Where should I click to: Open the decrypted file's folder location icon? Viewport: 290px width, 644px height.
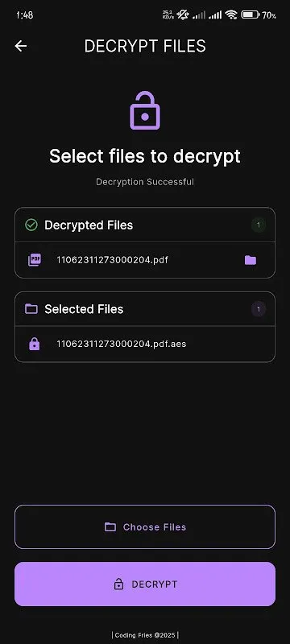[x=251, y=260]
